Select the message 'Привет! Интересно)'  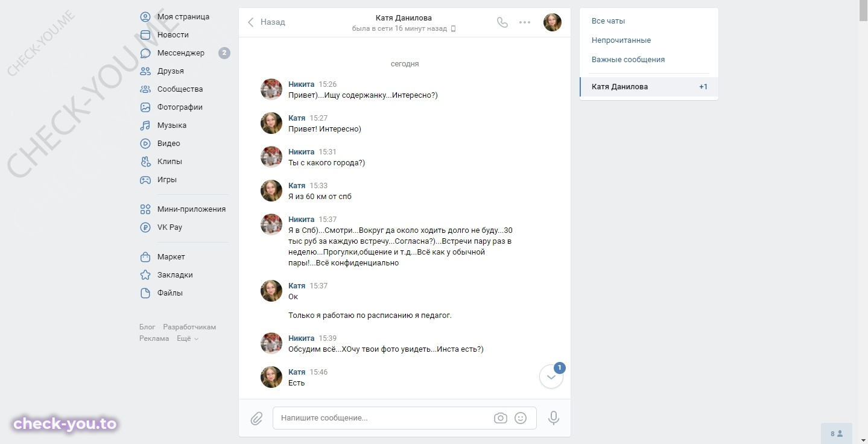(x=325, y=129)
